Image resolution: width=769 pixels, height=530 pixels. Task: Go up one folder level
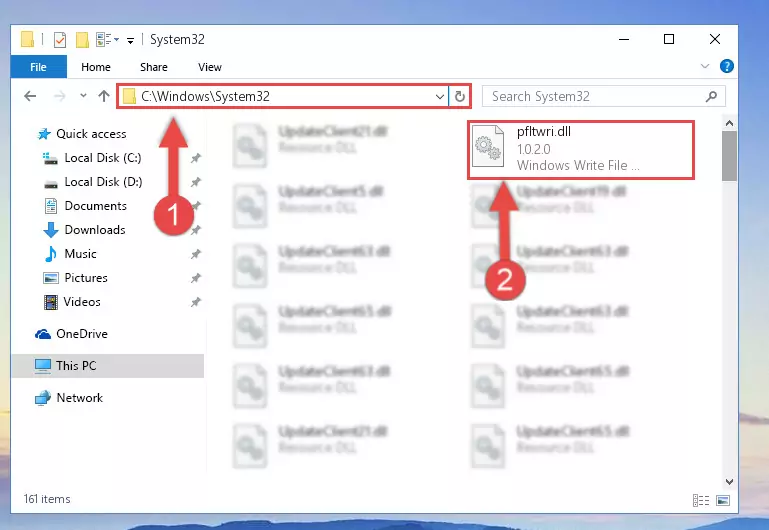tap(103, 96)
